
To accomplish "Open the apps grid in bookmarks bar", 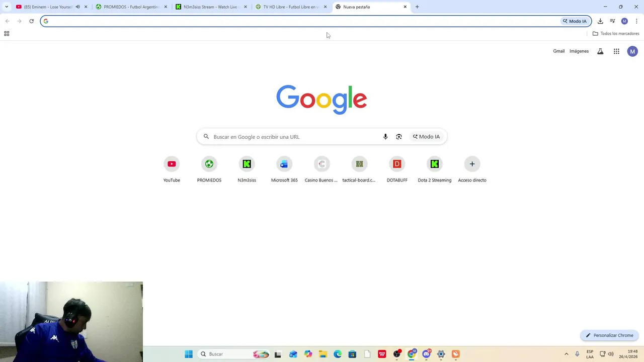I will (x=7, y=34).
